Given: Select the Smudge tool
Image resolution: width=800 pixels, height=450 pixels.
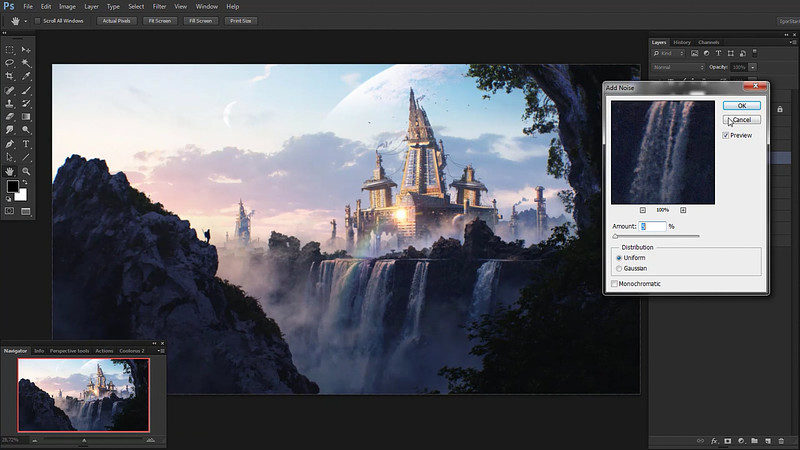Looking at the screenshot, I should point(10,130).
